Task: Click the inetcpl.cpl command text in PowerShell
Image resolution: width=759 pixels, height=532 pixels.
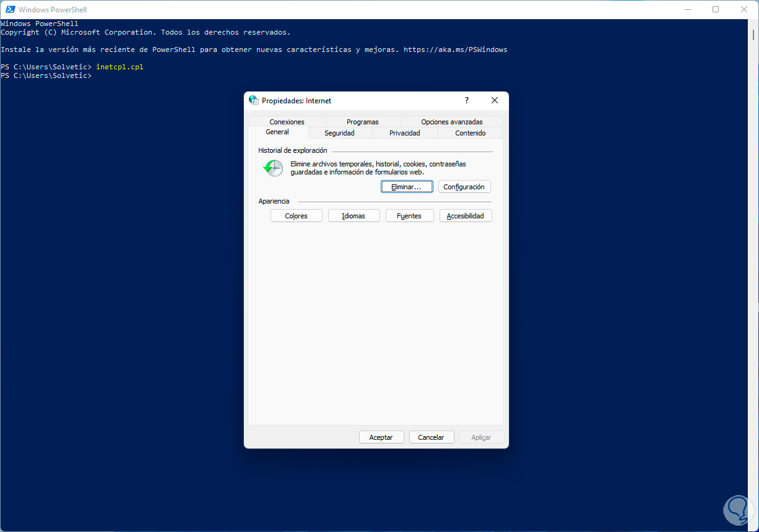Action: [119, 67]
